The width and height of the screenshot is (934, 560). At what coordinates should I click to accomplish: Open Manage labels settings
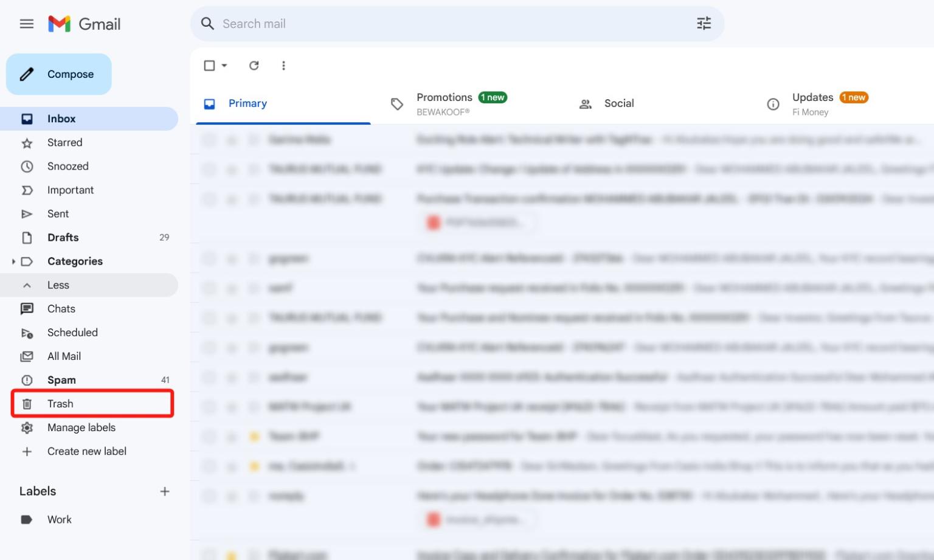click(81, 427)
